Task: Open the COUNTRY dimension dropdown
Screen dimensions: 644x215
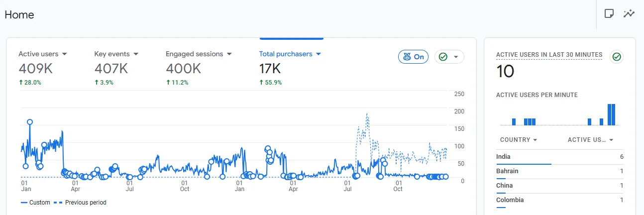Action: (519, 140)
